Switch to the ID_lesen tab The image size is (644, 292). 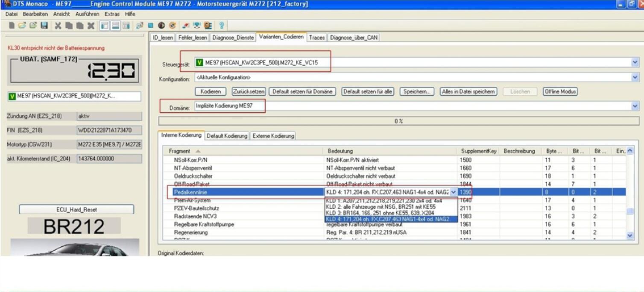[163, 38]
